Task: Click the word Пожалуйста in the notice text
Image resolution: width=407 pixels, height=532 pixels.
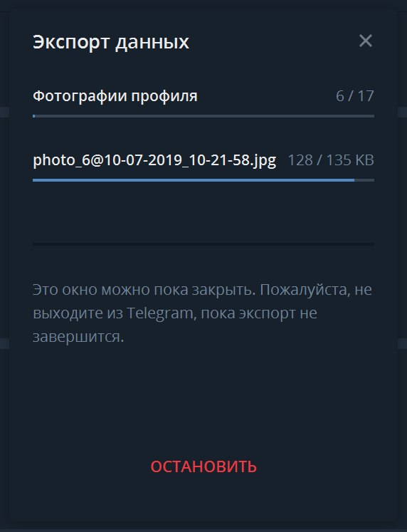Action: [305, 291]
